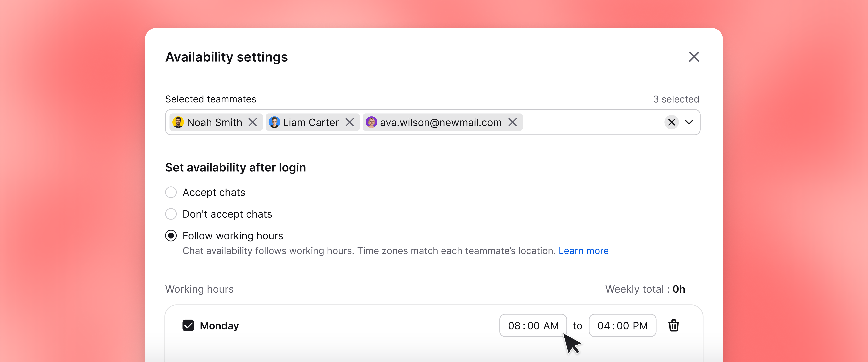Screen dimensions: 868x362
Task: Click Liam Carter's avatar
Action: click(274, 122)
